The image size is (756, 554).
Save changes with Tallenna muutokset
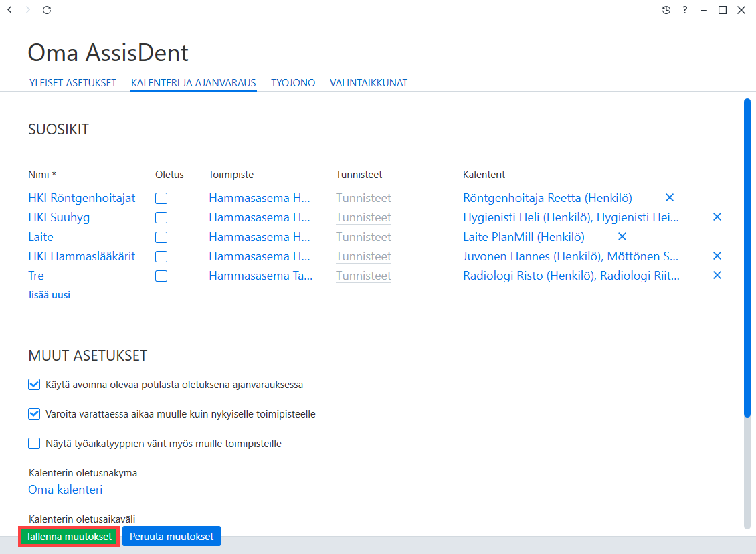69,537
